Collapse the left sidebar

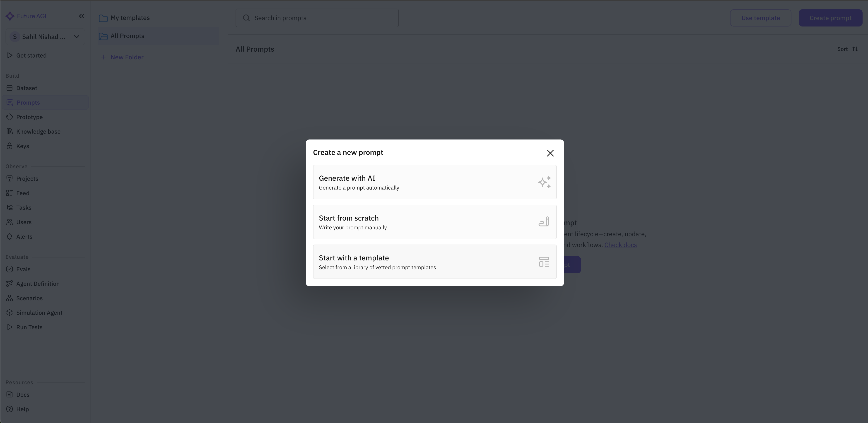(81, 16)
